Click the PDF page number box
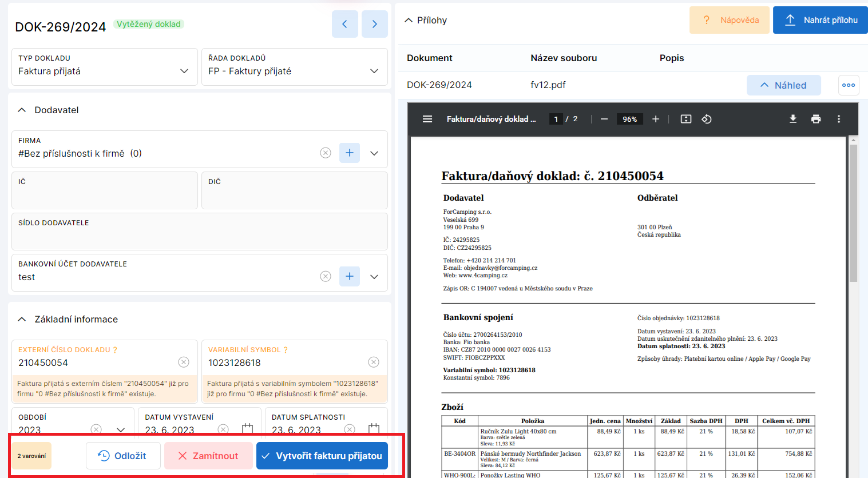This screenshot has height=478, width=868. (556, 119)
